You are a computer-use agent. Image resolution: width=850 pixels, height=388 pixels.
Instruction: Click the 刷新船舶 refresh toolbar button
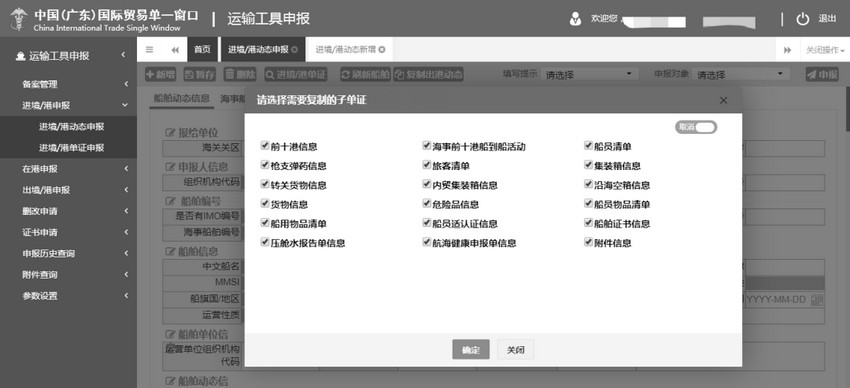[365, 75]
